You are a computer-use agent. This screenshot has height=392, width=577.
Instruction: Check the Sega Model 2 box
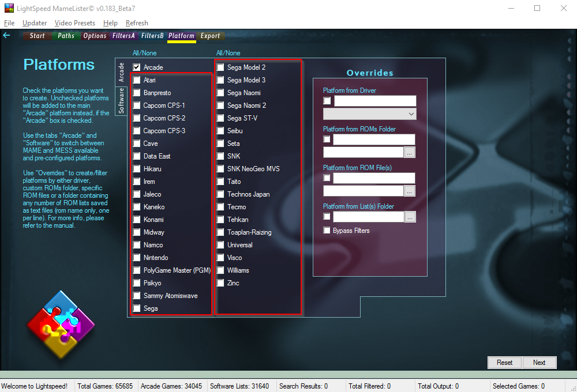click(x=220, y=67)
